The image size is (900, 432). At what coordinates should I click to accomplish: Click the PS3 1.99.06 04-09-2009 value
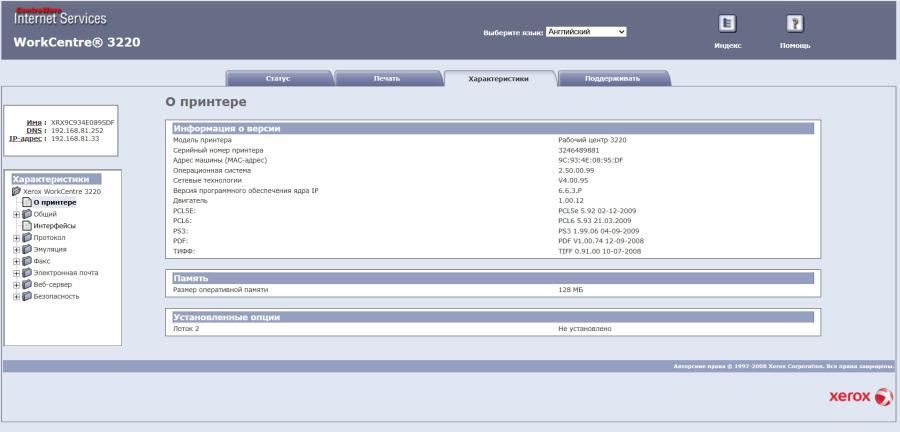599,231
